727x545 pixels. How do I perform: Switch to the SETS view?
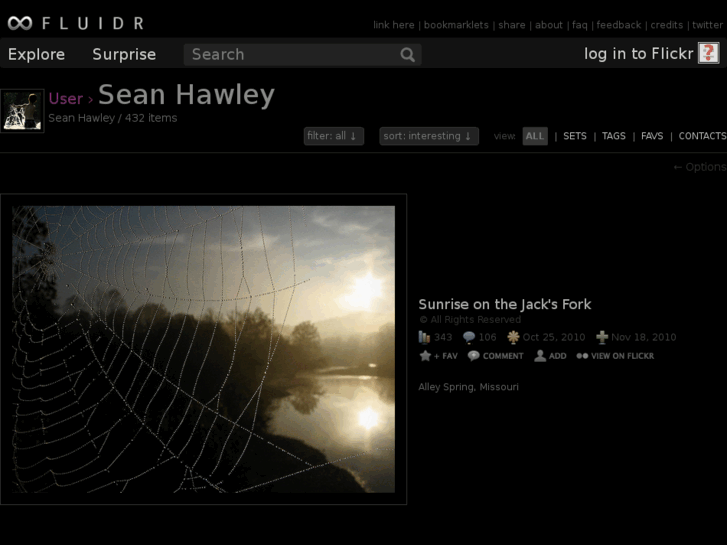click(574, 136)
